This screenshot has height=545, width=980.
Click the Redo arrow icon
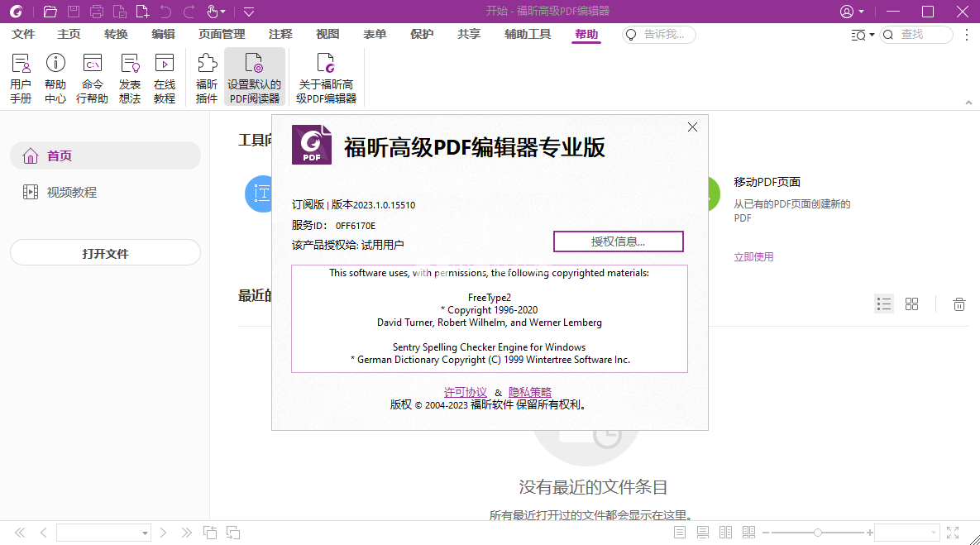pos(189,12)
